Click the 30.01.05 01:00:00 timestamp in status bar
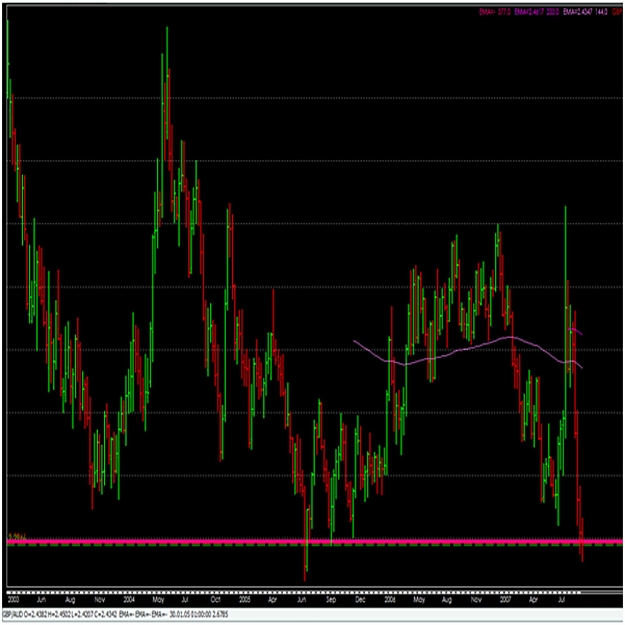Screen dimensions: 625x625 (x=191, y=614)
